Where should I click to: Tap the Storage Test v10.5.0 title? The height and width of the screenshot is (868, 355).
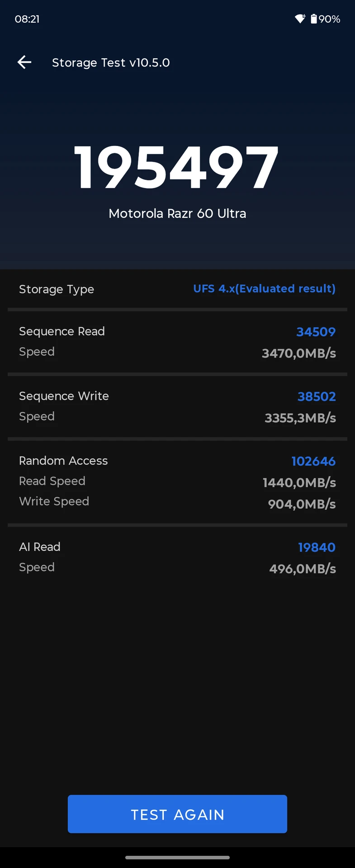(x=111, y=62)
